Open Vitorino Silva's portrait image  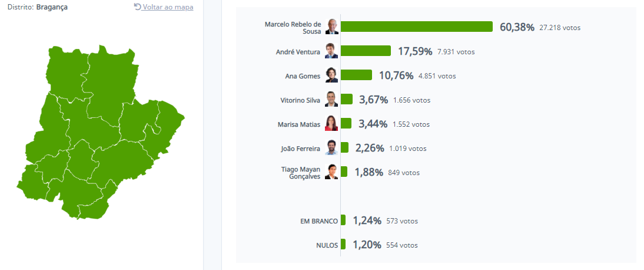coord(331,100)
